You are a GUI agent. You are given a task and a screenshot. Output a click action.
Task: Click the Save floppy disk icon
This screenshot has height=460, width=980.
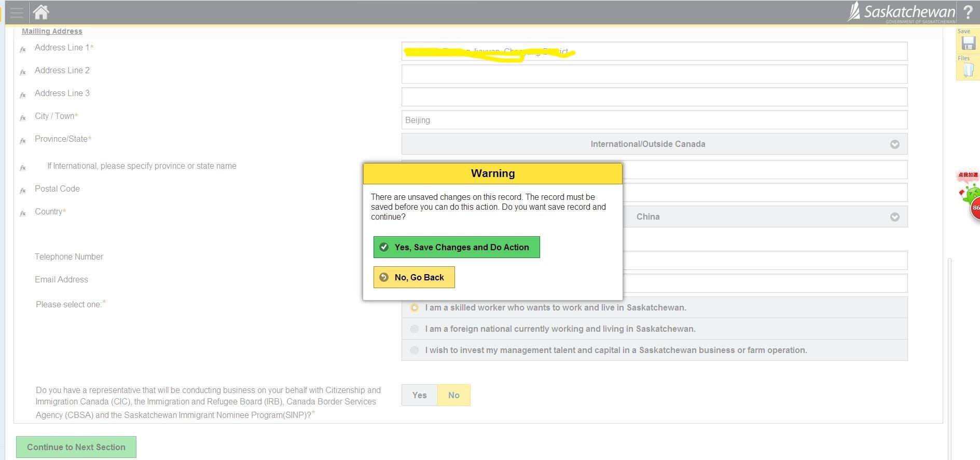pos(968,44)
